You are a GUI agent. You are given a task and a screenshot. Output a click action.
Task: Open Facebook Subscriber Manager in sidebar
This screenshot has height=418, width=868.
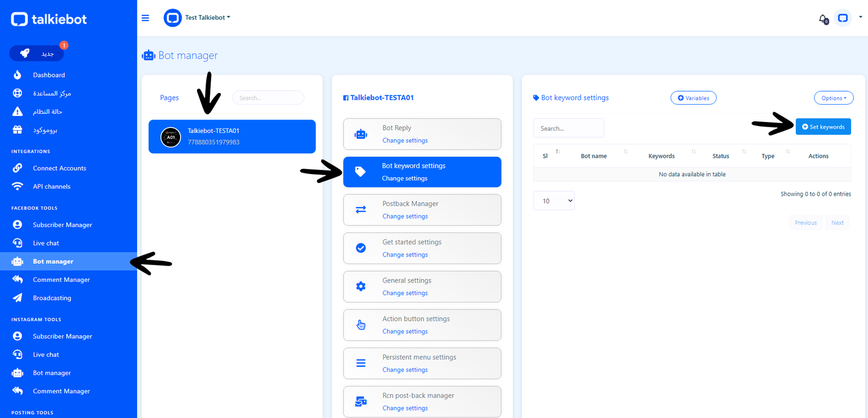[x=62, y=225]
